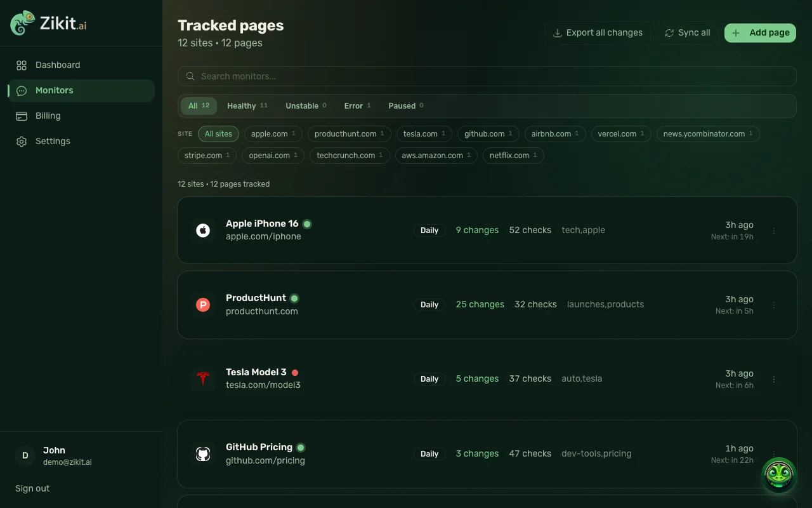Click Export all changes button
This screenshot has height=508, width=812.
tap(598, 33)
